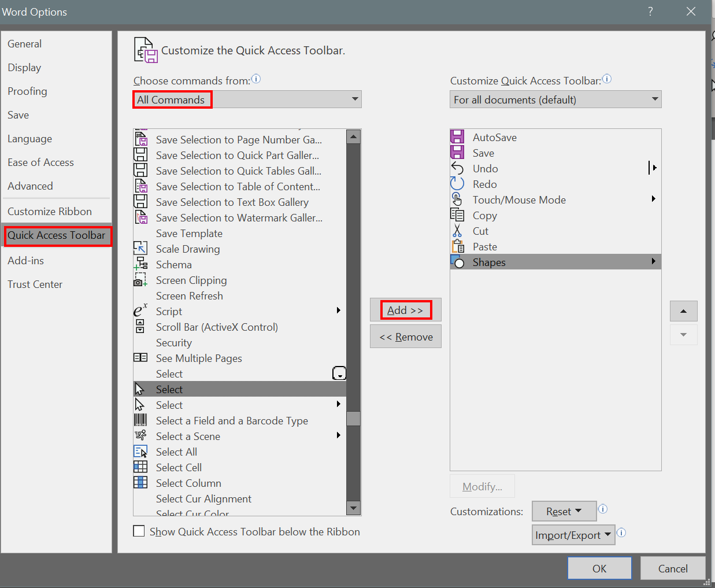Screen dimensions: 715x588
Task: Click the Cut scissors icon
Action: coord(457,231)
